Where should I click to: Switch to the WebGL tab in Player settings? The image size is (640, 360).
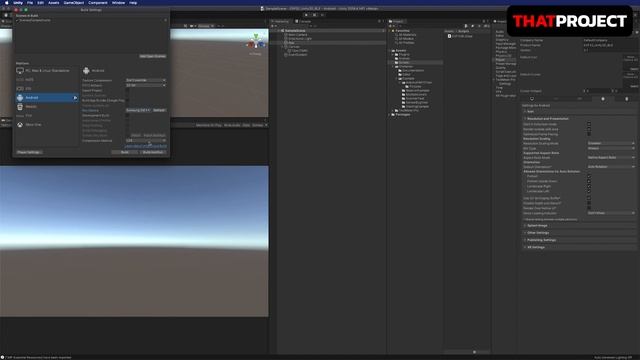coord(627,99)
